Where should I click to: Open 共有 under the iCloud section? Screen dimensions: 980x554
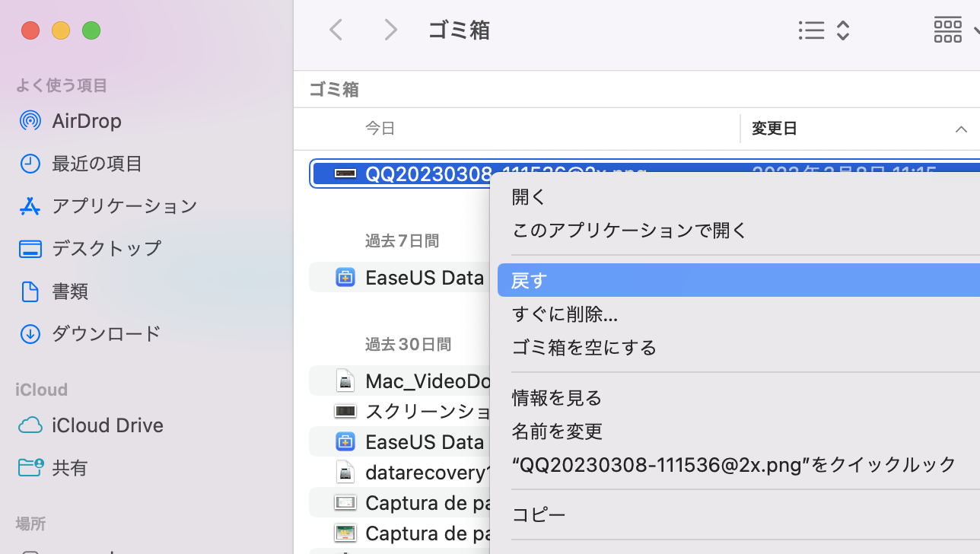point(30,467)
